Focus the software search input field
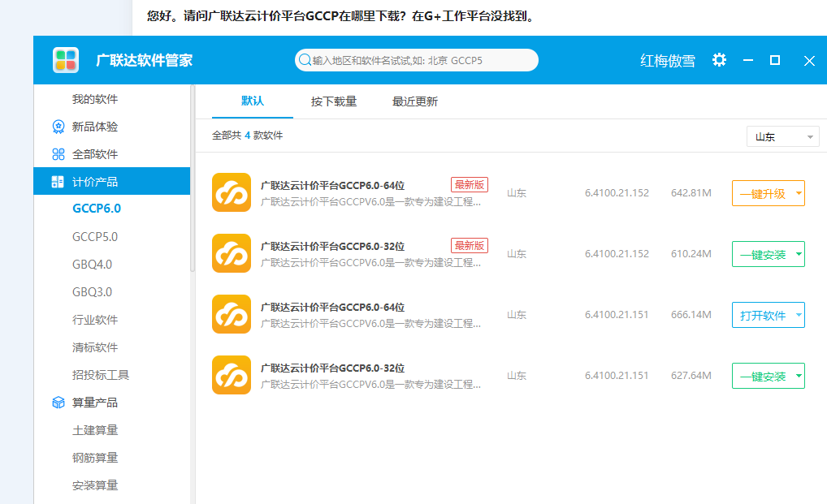 tap(417, 60)
